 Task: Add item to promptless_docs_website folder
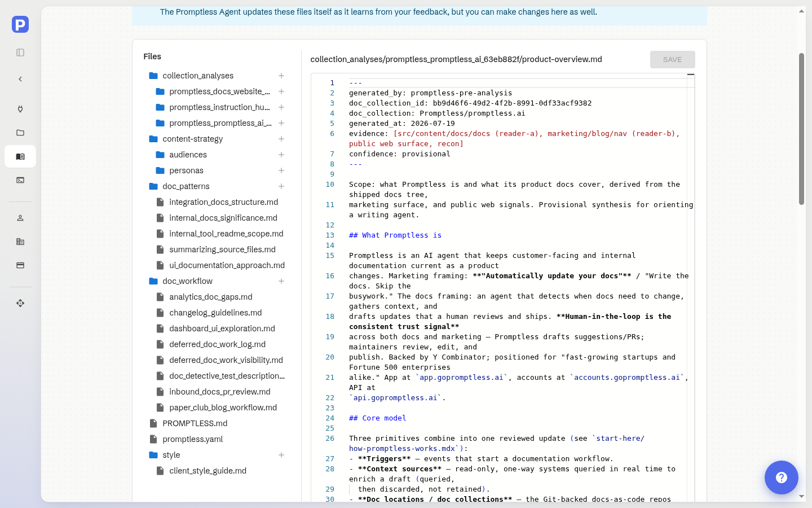coord(281,91)
